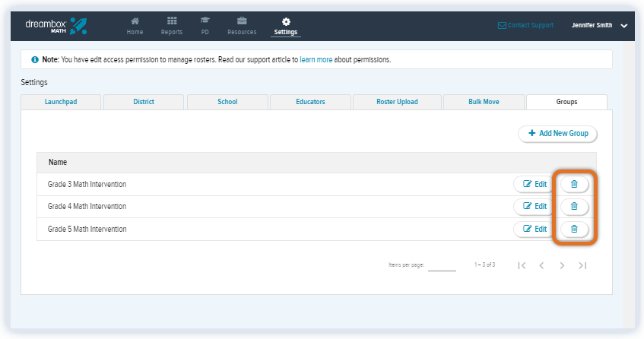Click Add New Group button
The image size is (644, 339).
click(x=558, y=134)
